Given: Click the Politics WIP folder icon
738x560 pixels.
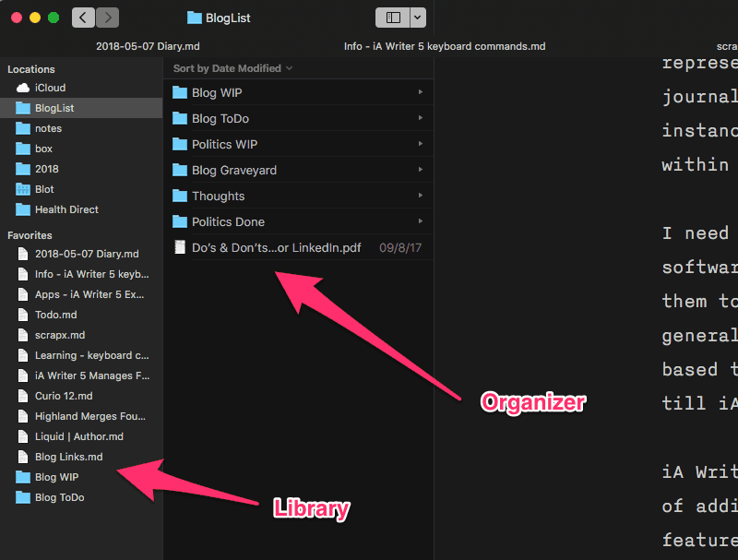Looking at the screenshot, I should coord(180,144).
